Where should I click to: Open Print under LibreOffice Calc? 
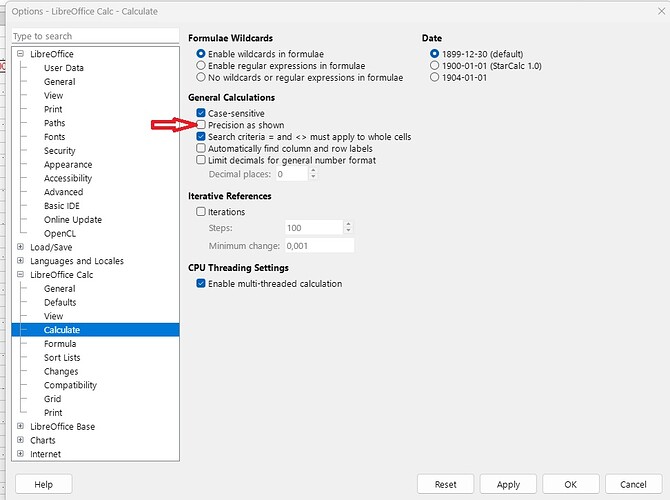53,412
